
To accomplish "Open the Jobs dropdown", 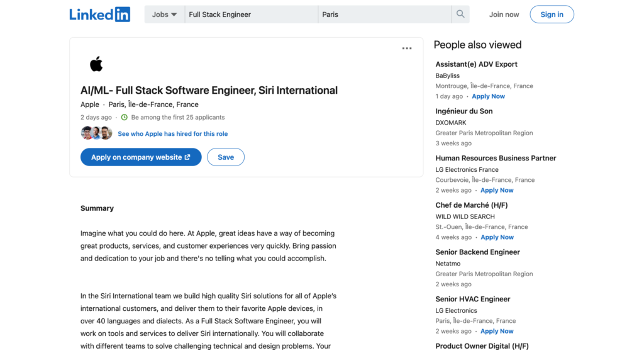I will [164, 14].
